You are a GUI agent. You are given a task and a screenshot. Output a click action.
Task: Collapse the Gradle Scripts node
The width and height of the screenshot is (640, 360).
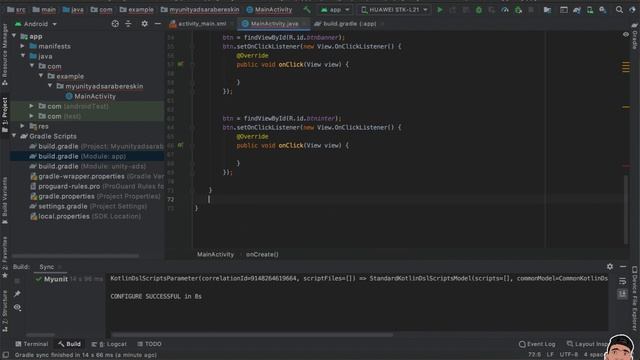click(14, 136)
